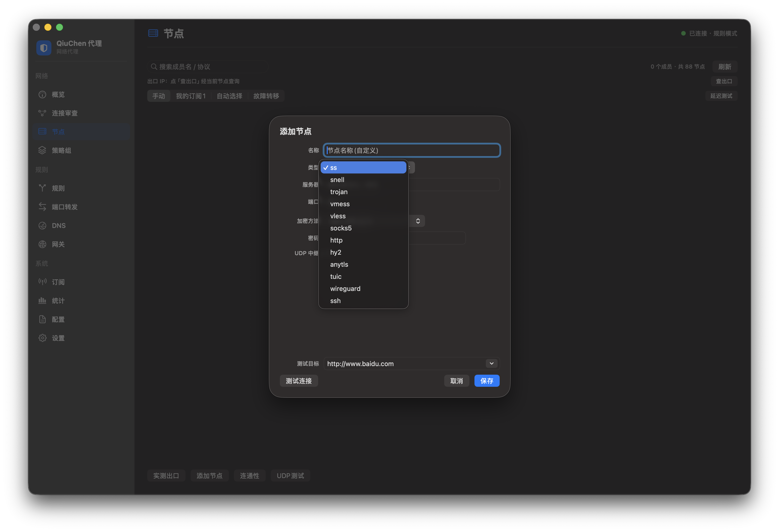779x532 pixels.
Task: Choose vless protocol from the list
Action: point(363,216)
